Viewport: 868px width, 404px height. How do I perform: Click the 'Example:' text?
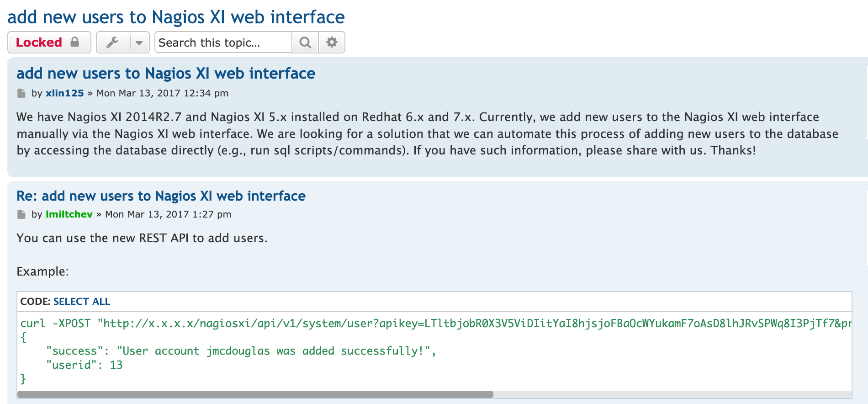coord(42,271)
